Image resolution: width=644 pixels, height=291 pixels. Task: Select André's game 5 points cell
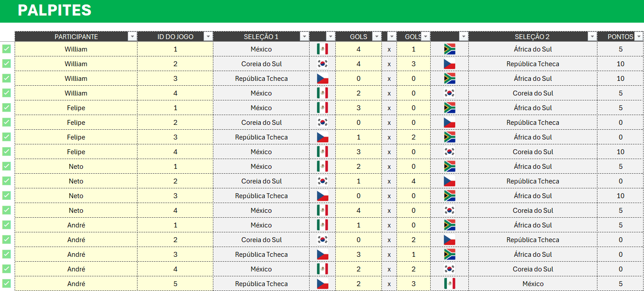click(620, 284)
